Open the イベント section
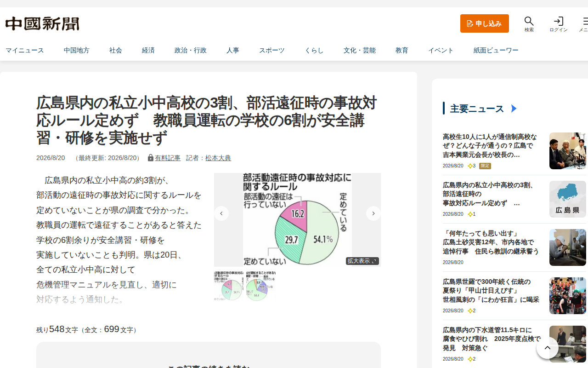Image resolution: width=588 pixels, height=368 pixels. coord(441,50)
